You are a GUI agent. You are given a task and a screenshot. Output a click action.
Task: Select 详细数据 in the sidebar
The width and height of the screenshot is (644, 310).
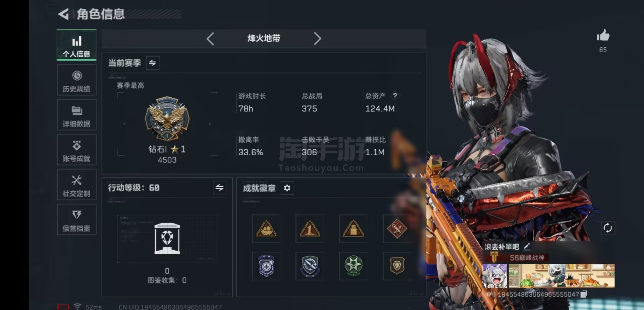(76, 115)
